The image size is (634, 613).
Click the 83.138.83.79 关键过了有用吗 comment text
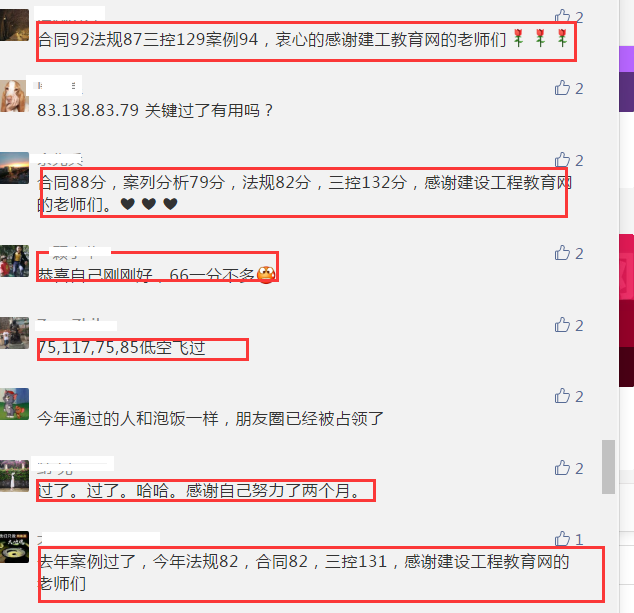[155, 110]
